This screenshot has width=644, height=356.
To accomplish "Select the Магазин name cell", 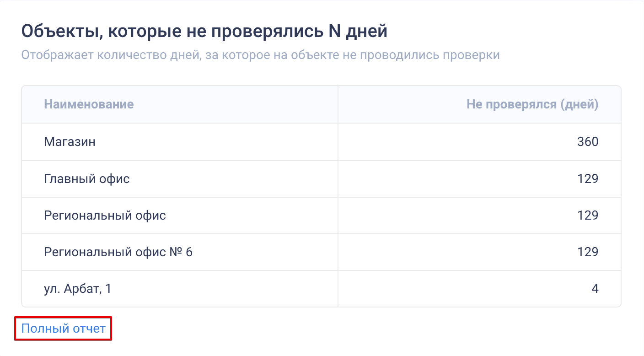I will point(180,142).
